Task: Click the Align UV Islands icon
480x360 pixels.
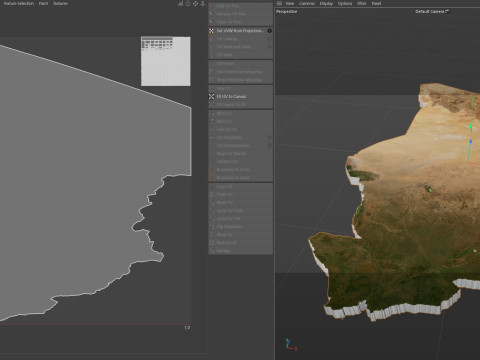Action: (x=211, y=153)
